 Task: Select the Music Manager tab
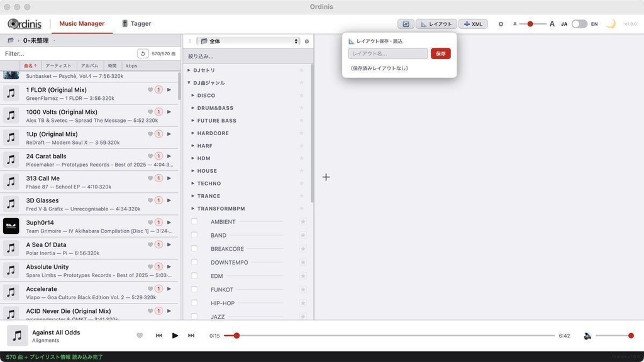(82, 23)
